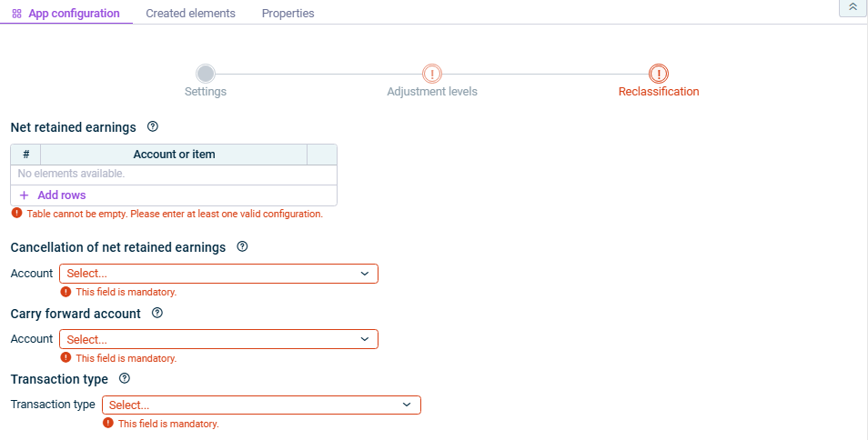The image size is (868, 440).
Task: Collapse the panel with the double-chevron button
Action: coord(853,7)
